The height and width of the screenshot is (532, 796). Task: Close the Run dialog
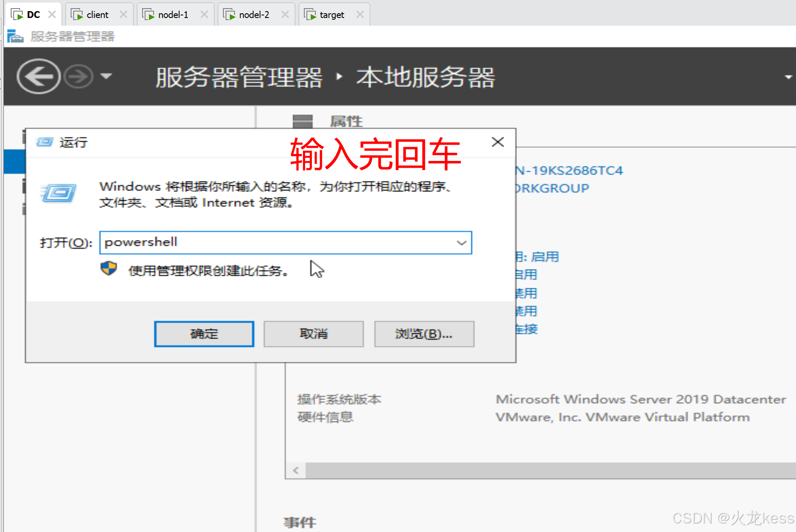point(498,142)
